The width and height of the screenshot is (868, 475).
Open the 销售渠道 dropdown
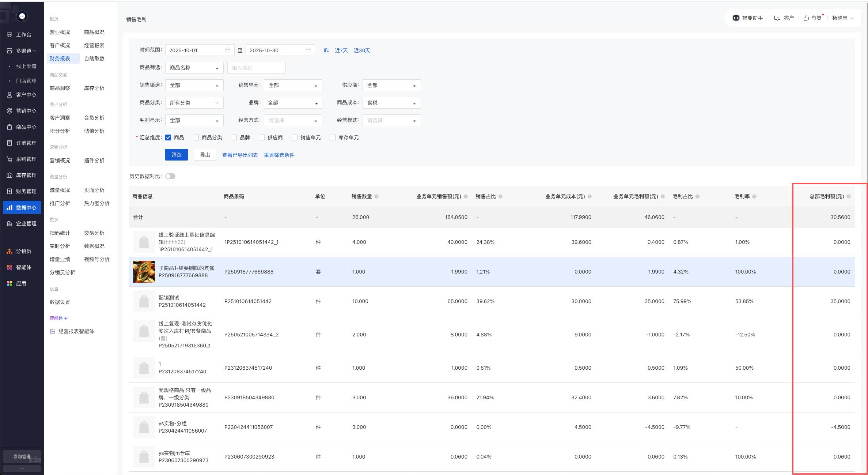tap(194, 85)
